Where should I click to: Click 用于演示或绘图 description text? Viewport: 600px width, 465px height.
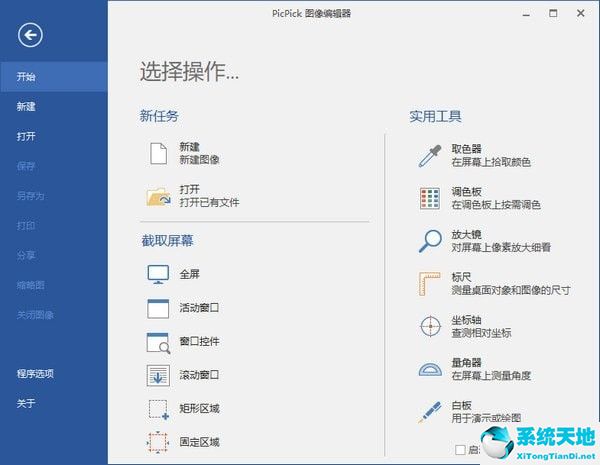(x=486, y=418)
